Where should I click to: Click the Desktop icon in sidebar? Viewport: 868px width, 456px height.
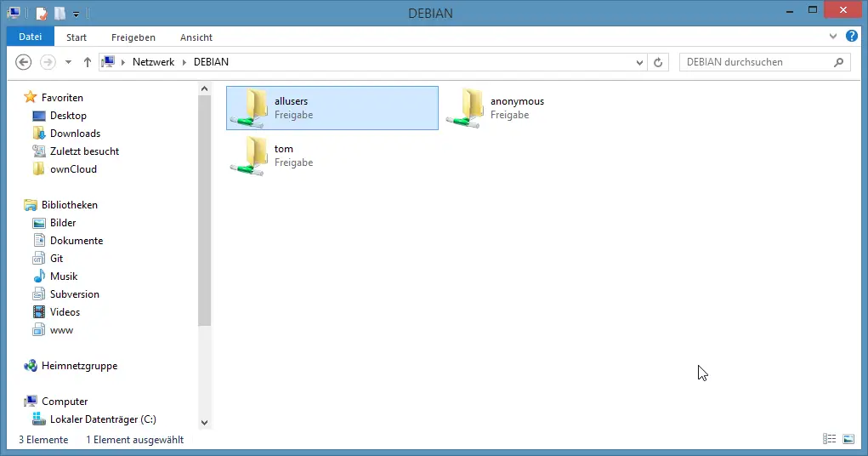[39, 116]
